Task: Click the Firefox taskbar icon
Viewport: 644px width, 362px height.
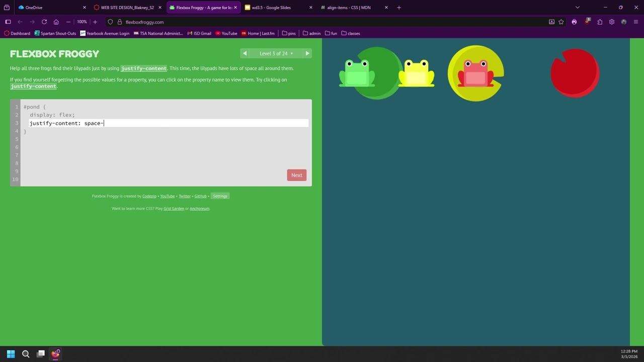Action: [55, 354]
